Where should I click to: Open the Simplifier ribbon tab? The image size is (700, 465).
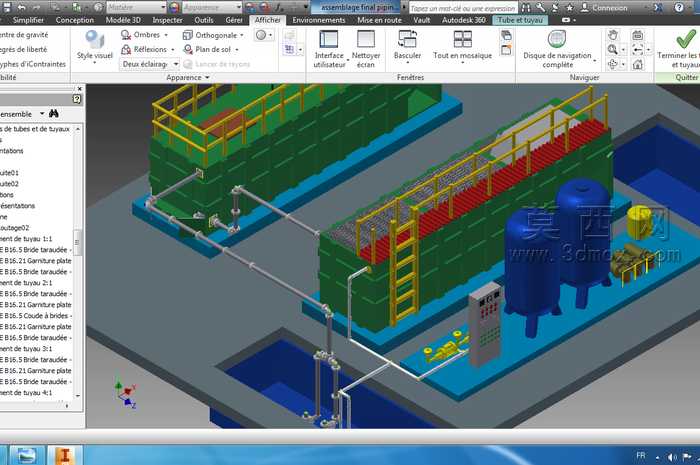(29, 20)
